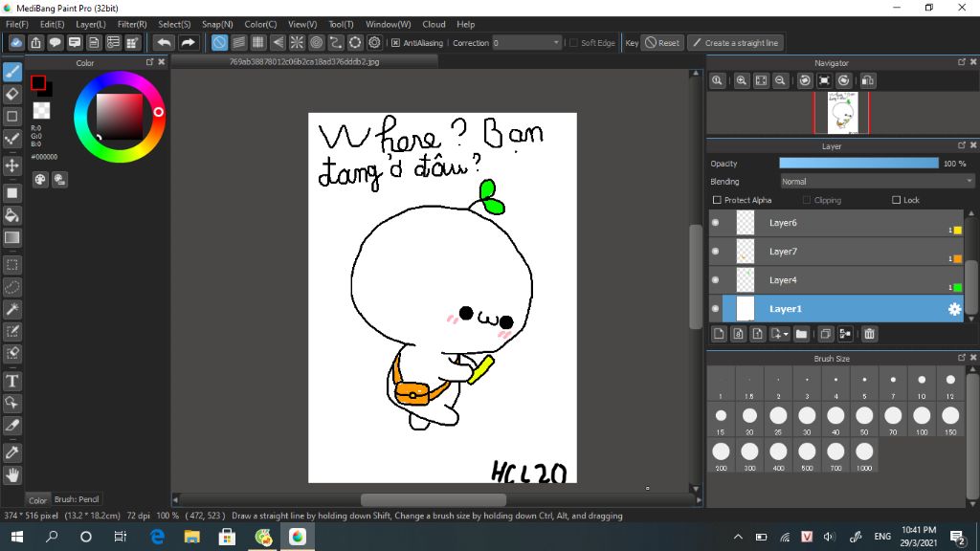This screenshot has width=980, height=551.
Task: Fit canvas to window in Navigator
Action: click(761, 80)
